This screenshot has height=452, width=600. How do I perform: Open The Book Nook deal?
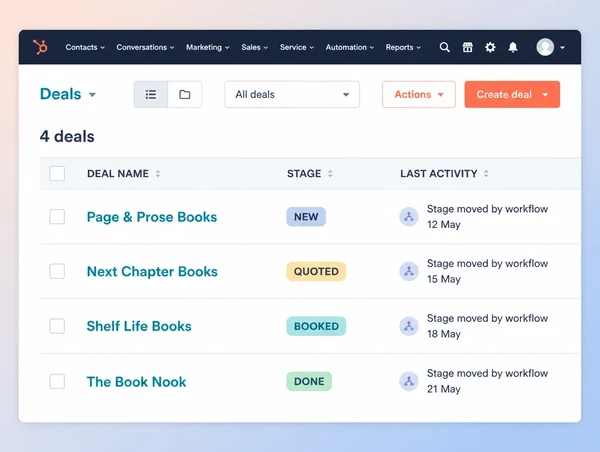[x=137, y=382]
